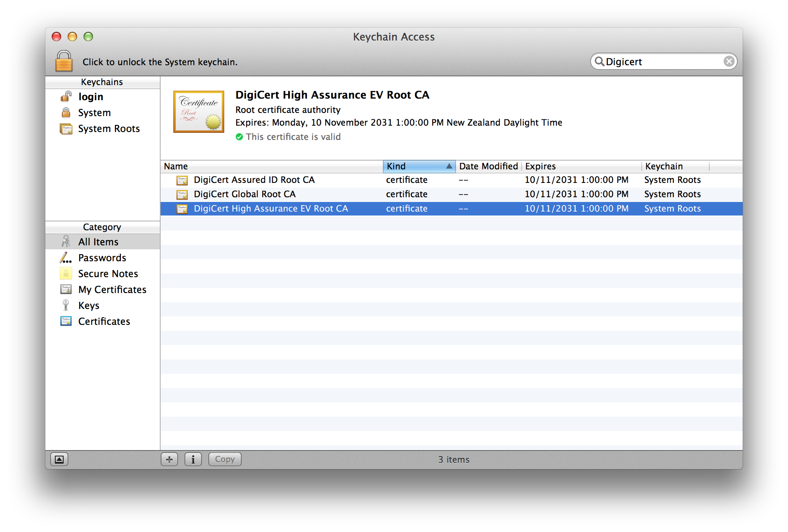Click the Keys category key icon
Viewport: 788px width, 532px height.
66,305
